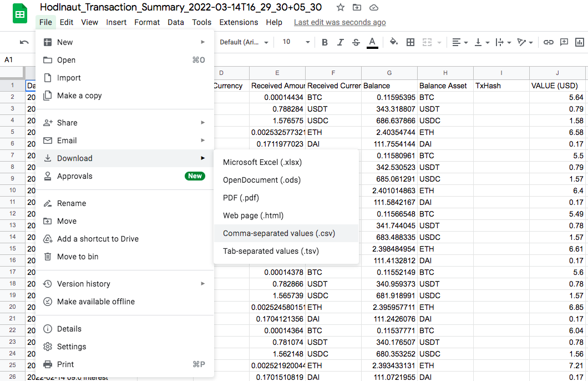This screenshot has height=381, width=588.
Task: Download as OpenDocument (.ods)
Action: (286, 180)
